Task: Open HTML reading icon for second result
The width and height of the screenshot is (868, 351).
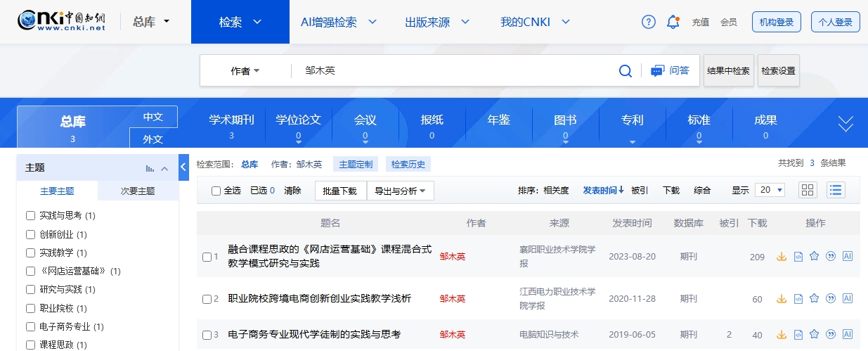Action: point(798,298)
